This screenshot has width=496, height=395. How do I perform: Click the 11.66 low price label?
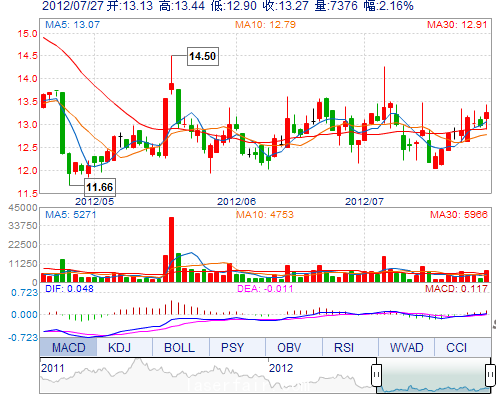(100, 187)
